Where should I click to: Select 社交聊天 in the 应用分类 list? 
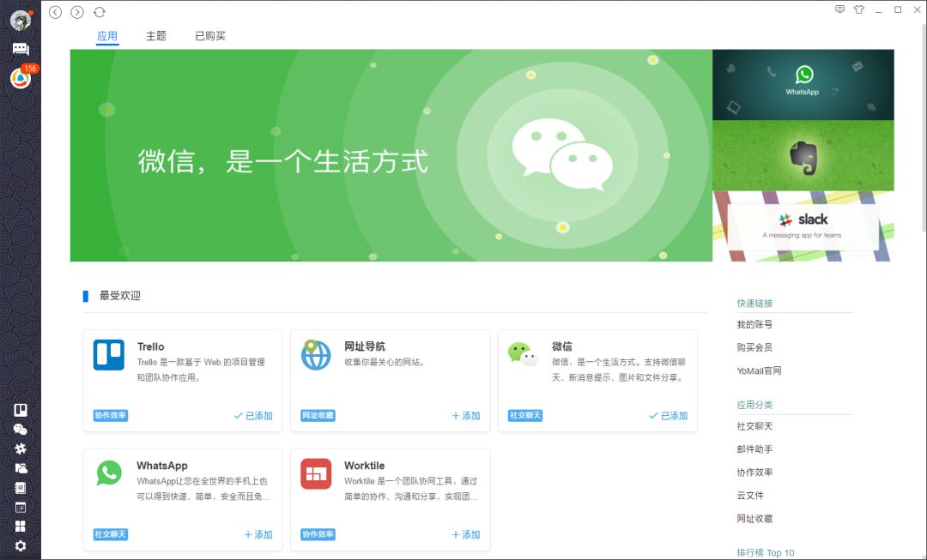[x=754, y=426]
